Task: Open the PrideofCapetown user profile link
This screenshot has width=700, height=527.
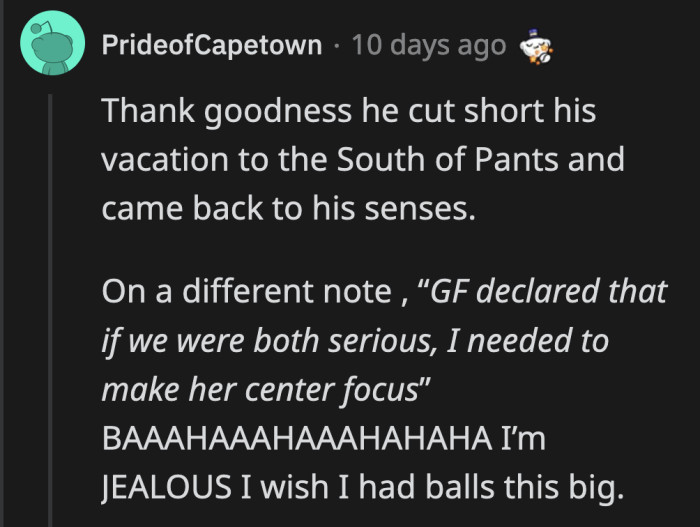Action: point(212,46)
